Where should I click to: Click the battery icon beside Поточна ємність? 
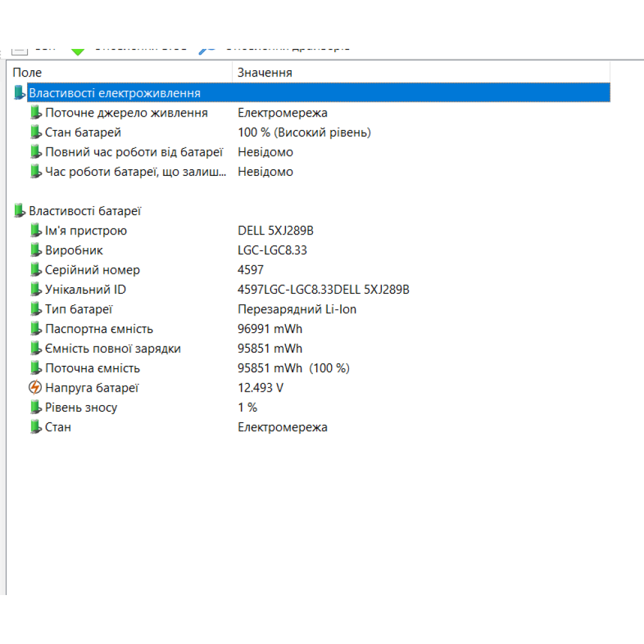pos(35,368)
